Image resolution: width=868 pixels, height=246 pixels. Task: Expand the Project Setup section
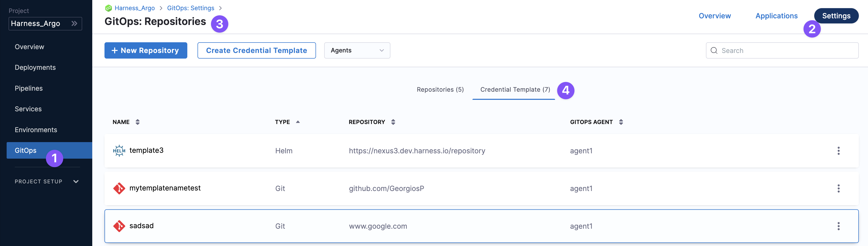[x=76, y=181]
